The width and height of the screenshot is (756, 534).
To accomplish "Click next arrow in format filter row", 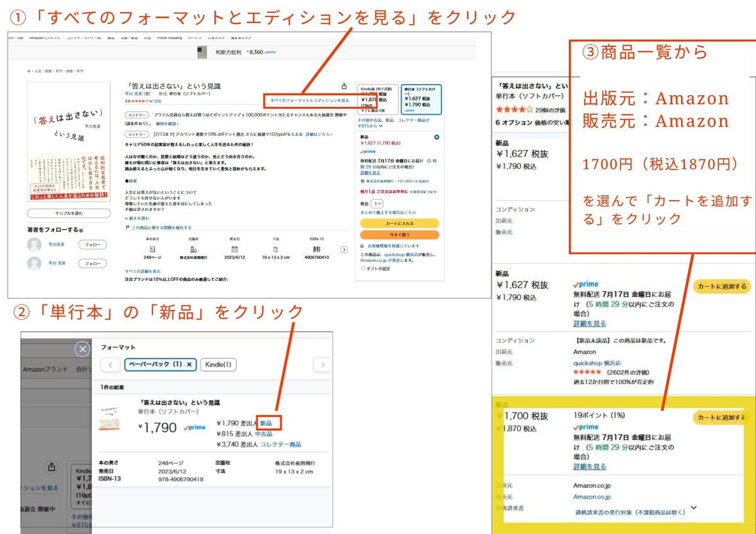I will [x=323, y=365].
